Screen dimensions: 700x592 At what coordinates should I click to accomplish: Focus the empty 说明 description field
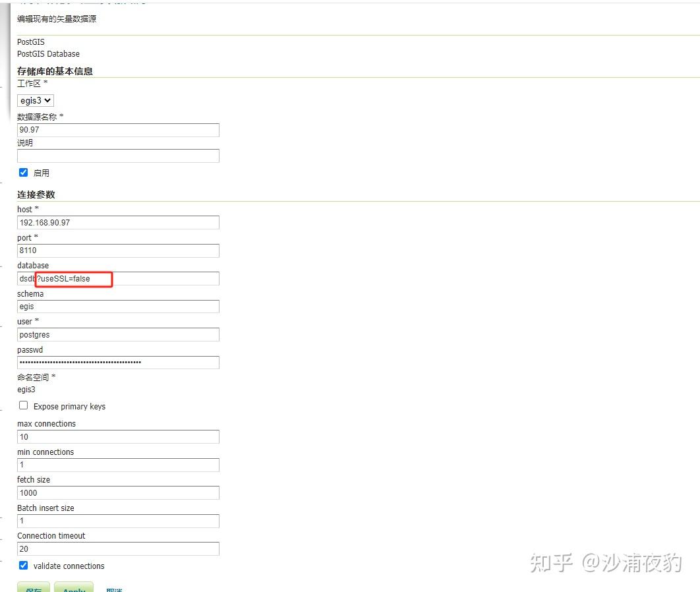coord(118,156)
